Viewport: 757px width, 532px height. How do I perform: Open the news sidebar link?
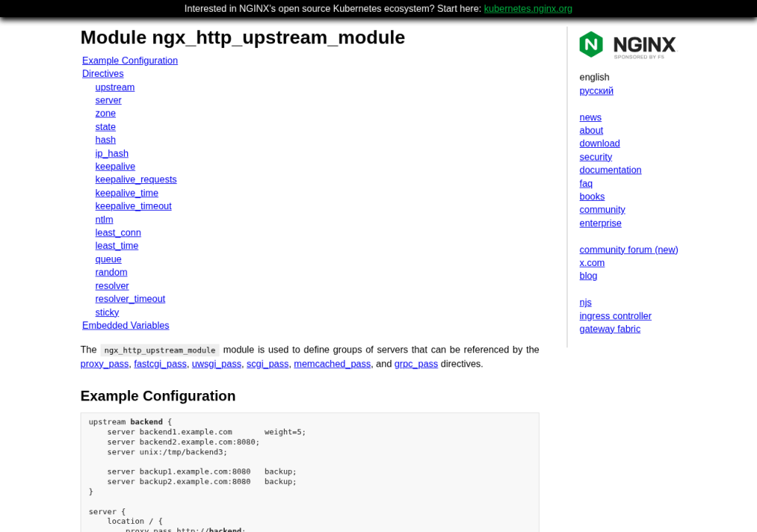coord(591,117)
